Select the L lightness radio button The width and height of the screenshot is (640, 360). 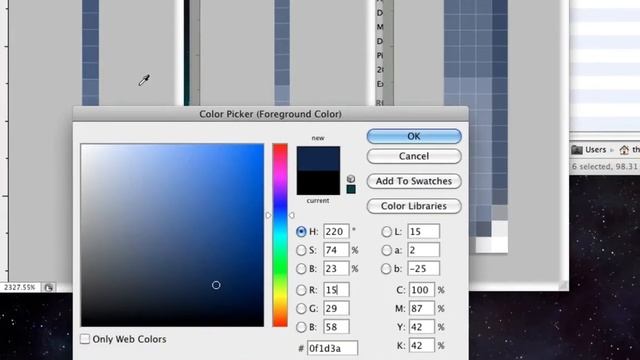click(386, 232)
